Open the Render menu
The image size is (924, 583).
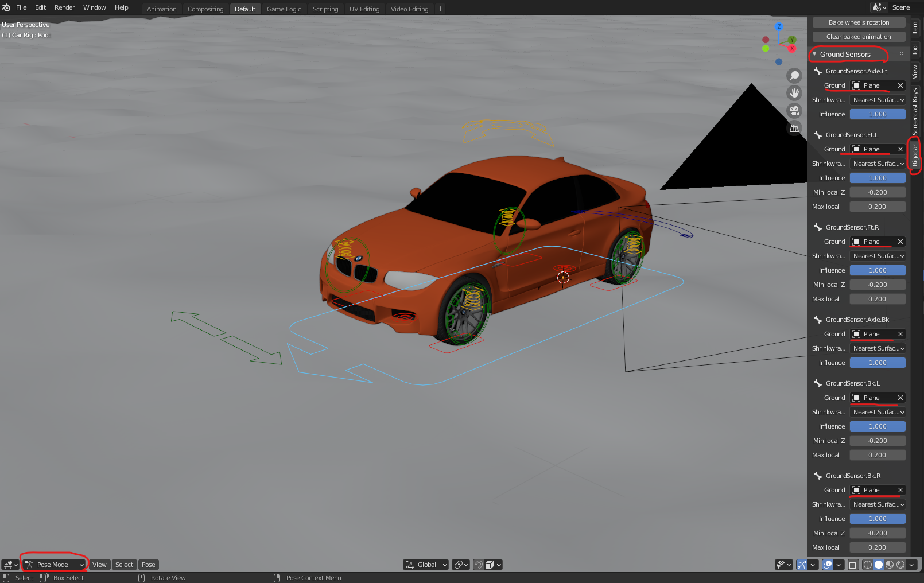click(x=64, y=7)
